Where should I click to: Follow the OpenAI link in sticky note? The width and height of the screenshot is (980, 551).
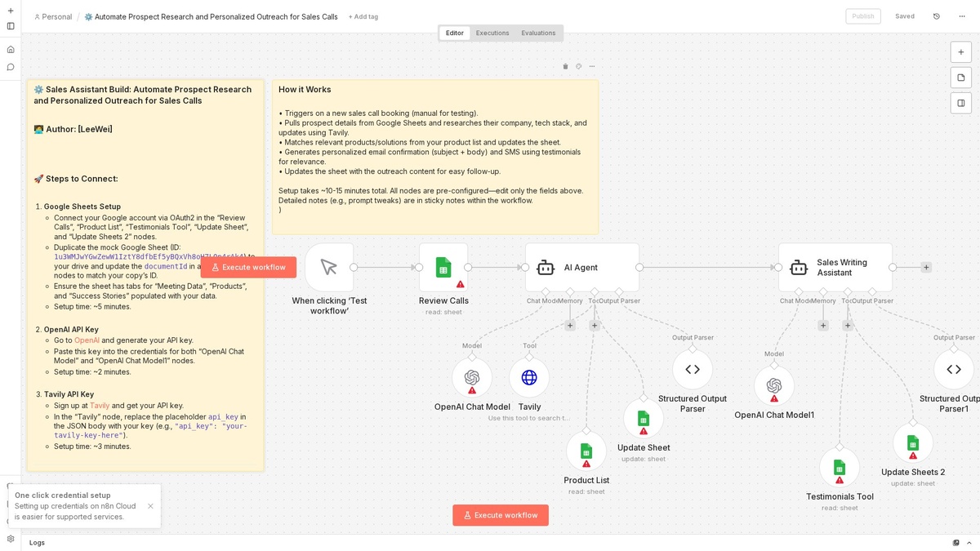click(87, 340)
